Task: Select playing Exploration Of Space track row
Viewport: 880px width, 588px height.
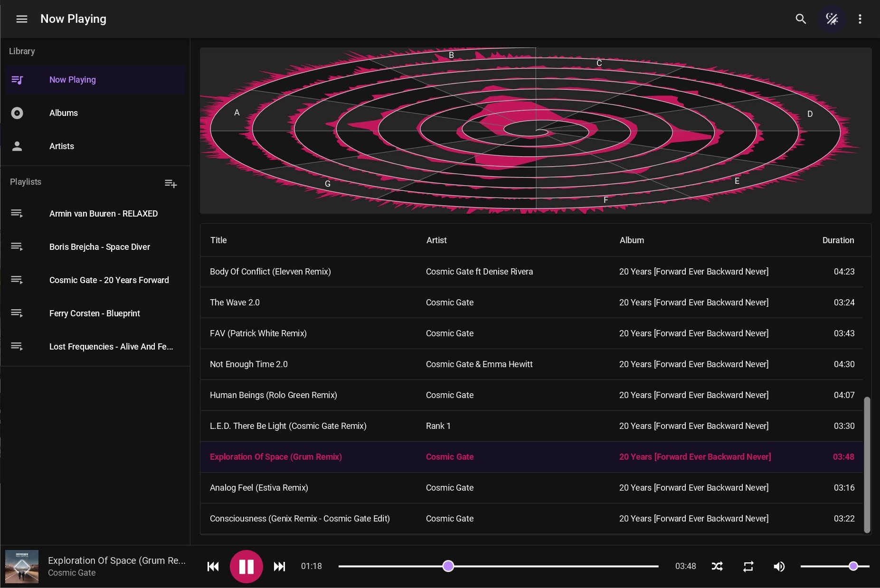Action: point(531,457)
